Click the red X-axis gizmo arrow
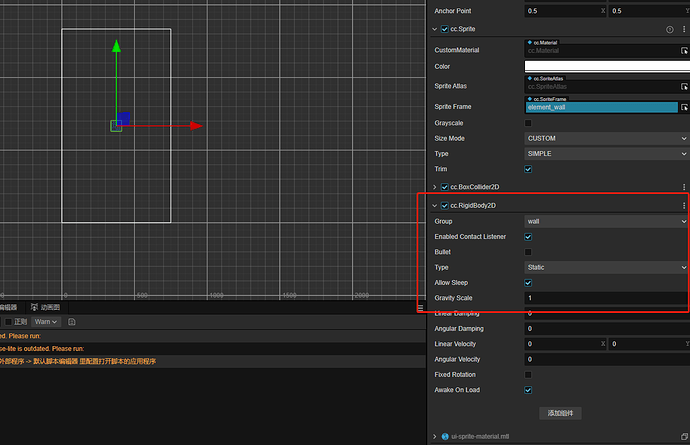 point(196,126)
